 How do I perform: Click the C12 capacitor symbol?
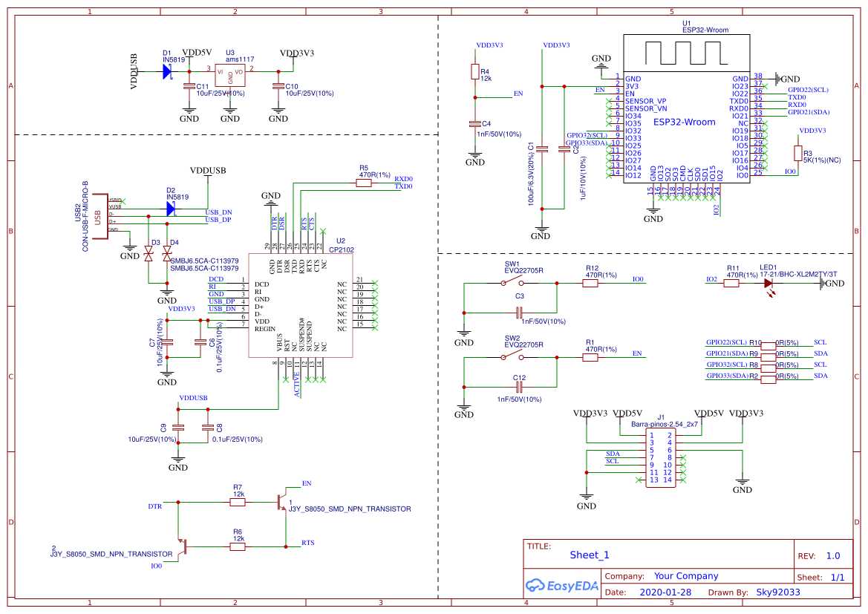tap(519, 387)
